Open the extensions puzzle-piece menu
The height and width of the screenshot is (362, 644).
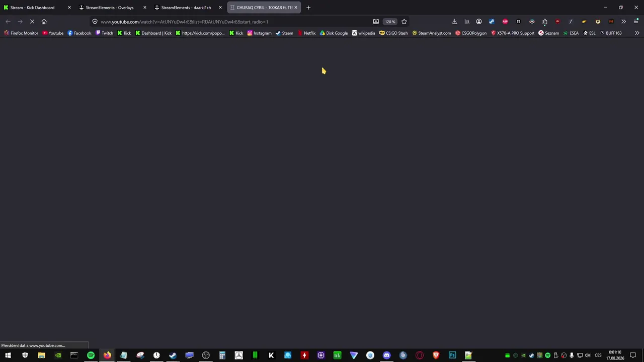545,22
